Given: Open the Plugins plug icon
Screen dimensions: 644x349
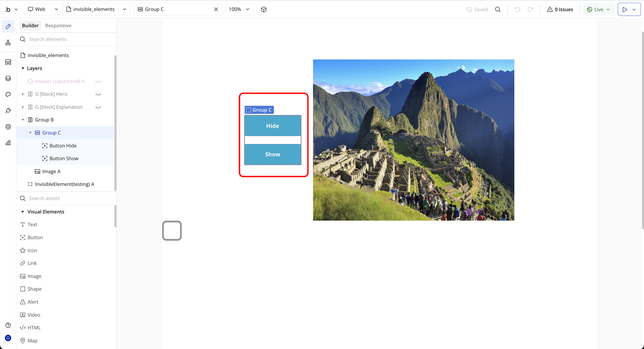Looking at the screenshot, I should pyautogui.click(x=8, y=110).
